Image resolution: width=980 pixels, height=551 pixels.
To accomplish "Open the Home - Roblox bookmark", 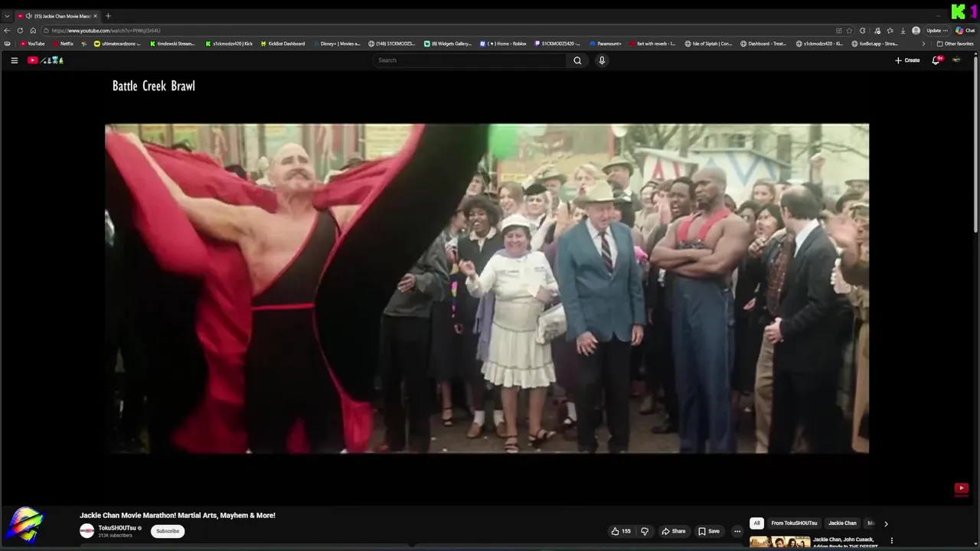I will 503,44.
